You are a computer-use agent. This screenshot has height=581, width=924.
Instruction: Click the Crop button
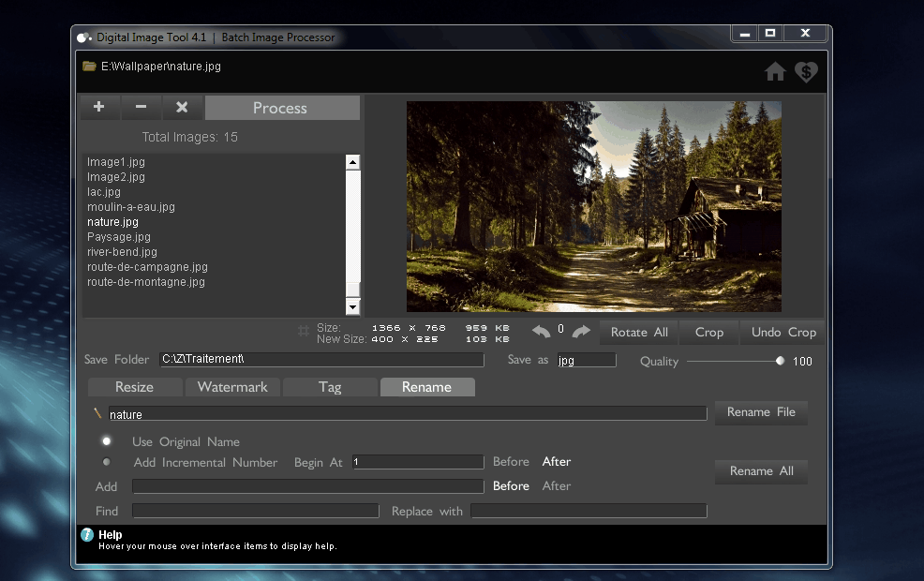708,333
